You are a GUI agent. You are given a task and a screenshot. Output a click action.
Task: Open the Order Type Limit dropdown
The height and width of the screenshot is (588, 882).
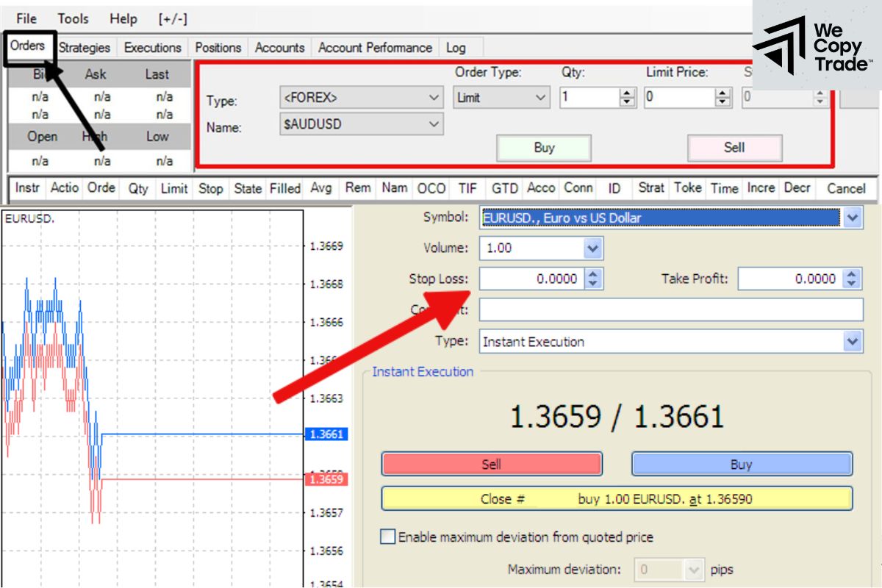(541, 97)
